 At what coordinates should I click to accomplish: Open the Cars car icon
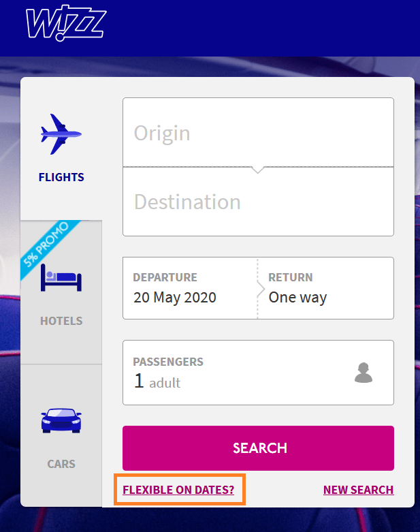(x=61, y=420)
